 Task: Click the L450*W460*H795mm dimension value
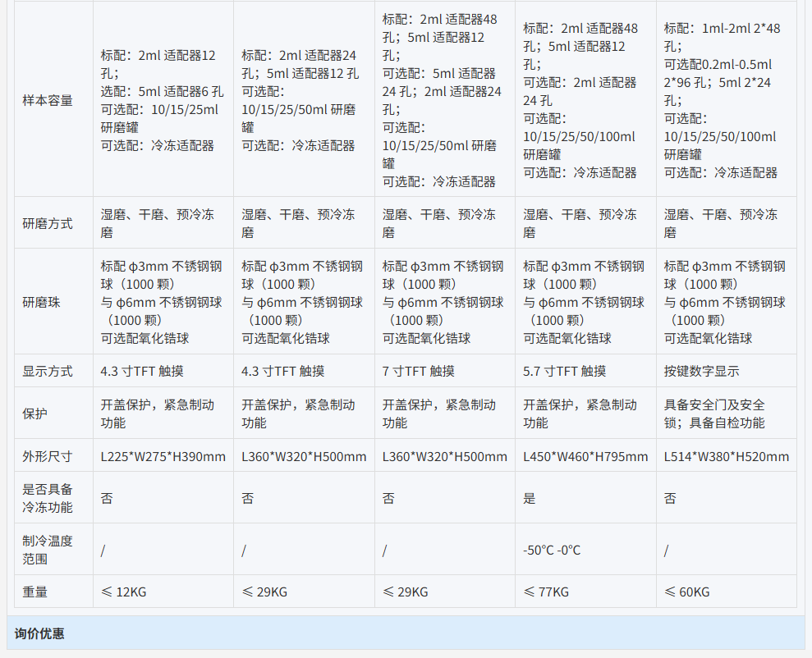coord(585,456)
